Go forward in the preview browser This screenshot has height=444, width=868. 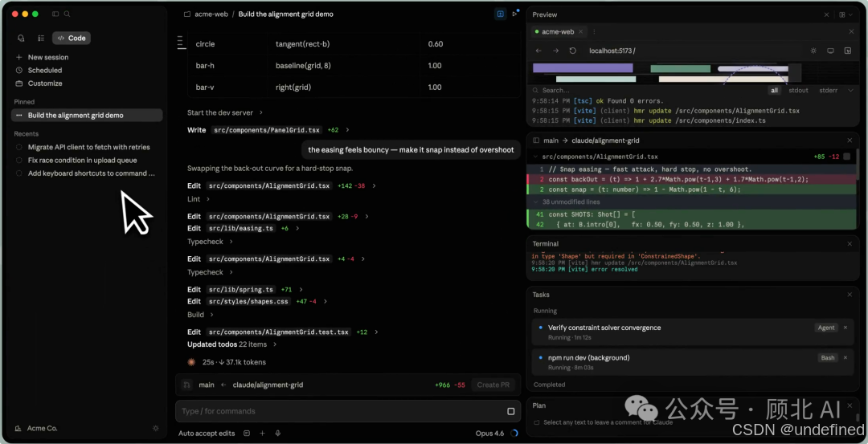pos(555,51)
